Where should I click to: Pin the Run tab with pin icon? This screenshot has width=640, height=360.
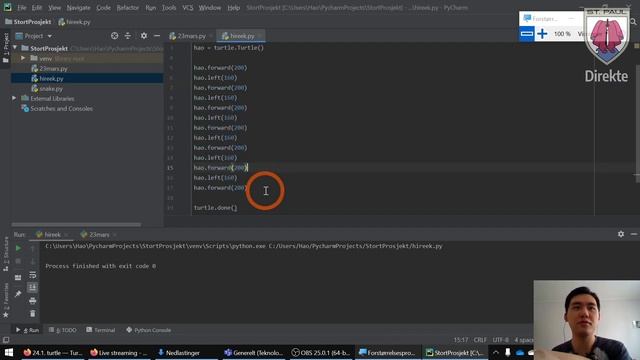(x=18, y=294)
